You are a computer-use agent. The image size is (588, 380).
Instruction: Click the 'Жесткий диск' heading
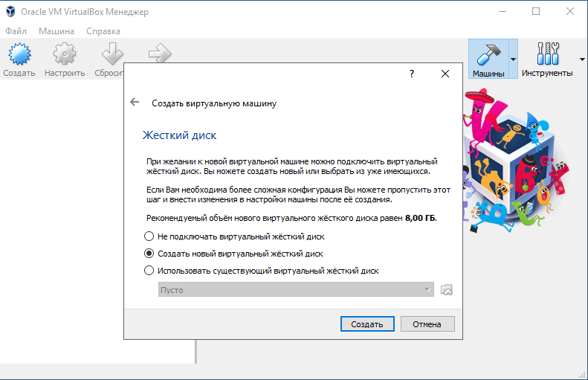(x=179, y=135)
